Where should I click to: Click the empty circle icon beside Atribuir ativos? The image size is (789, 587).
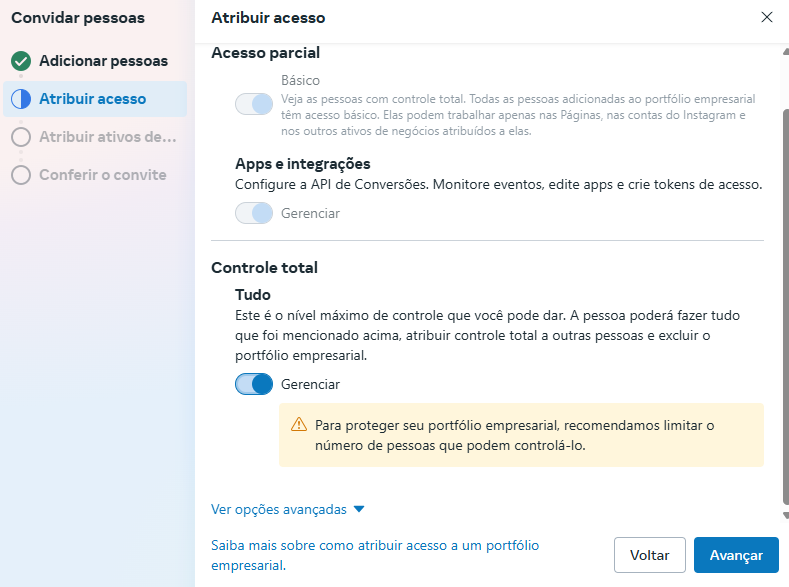point(21,137)
